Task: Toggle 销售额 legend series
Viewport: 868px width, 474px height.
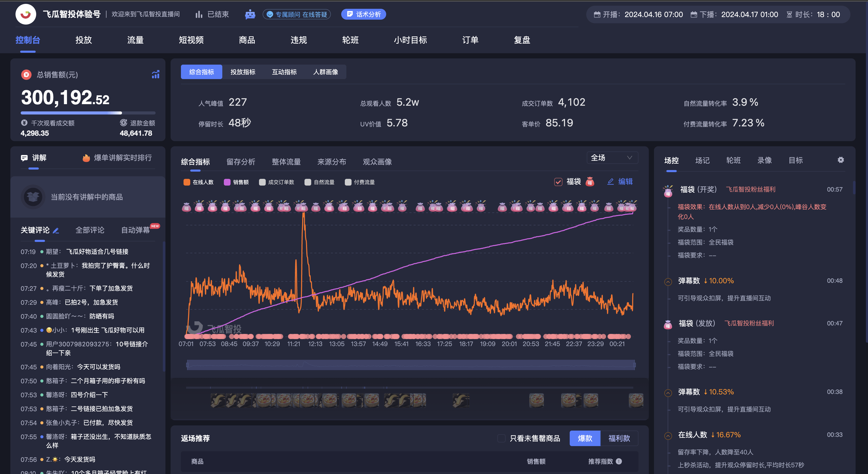Action: point(236,182)
